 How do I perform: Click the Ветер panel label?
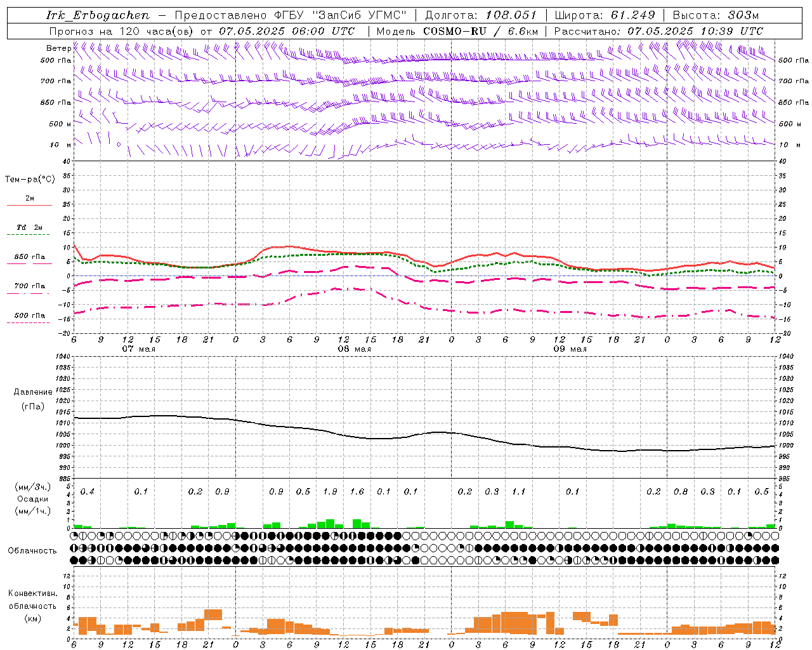point(58,48)
